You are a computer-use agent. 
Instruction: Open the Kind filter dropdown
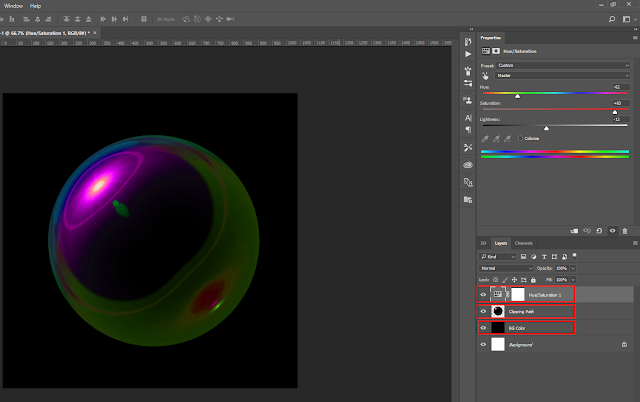pyautogui.click(x=498, y=257)
